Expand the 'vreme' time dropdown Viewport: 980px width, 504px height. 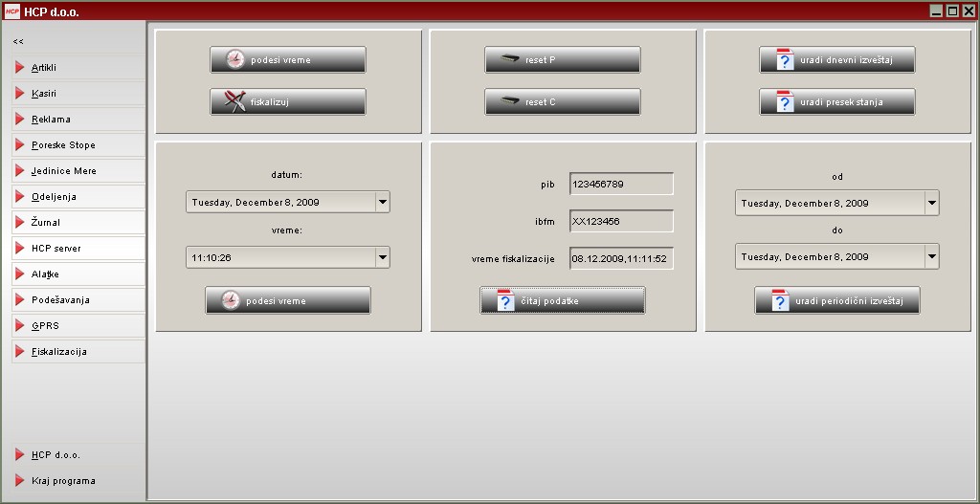click(x=382, y=257)
